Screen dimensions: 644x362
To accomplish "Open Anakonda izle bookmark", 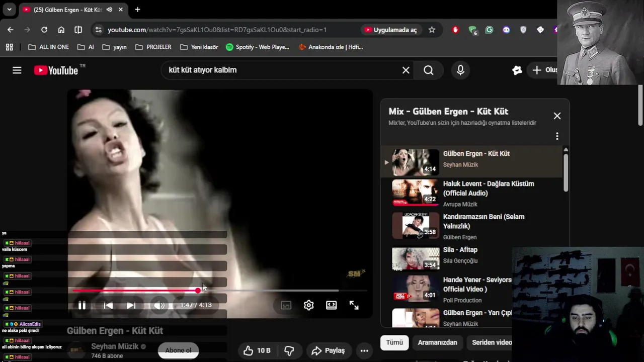I will [331, 47].
